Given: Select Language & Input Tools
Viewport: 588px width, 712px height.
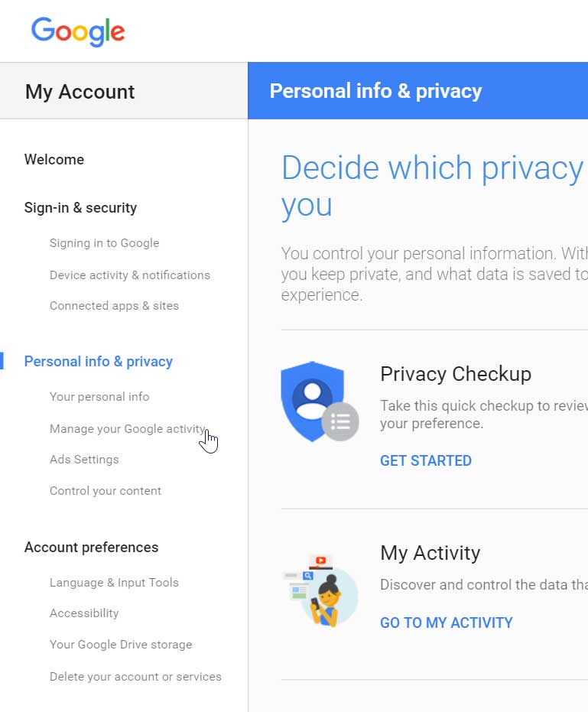Looking at the screenshot, I should (x=114, y=582).
